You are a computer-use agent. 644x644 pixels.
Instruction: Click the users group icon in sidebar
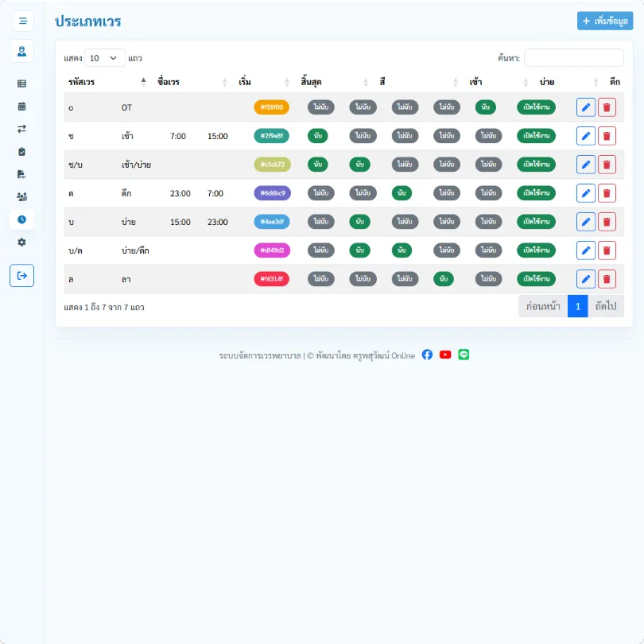coord(21,196)
